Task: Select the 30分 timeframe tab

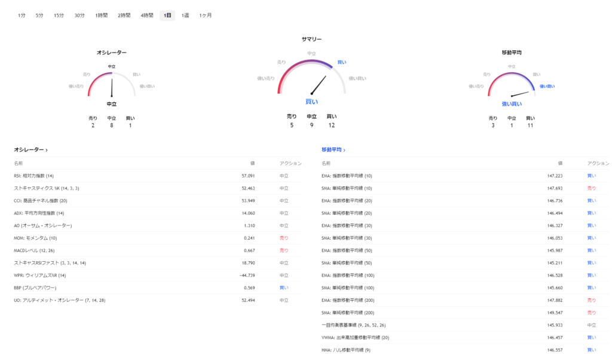Action: click(79, 15)
